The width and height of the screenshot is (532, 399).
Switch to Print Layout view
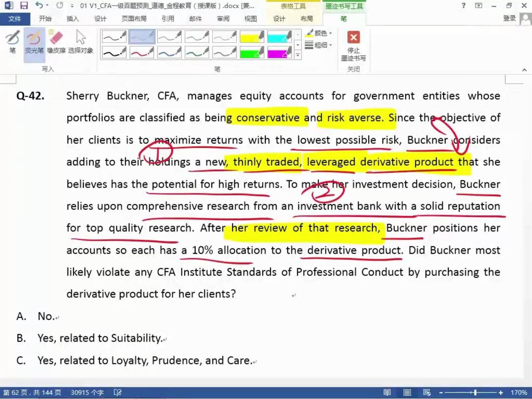click(x=407, y=393)
